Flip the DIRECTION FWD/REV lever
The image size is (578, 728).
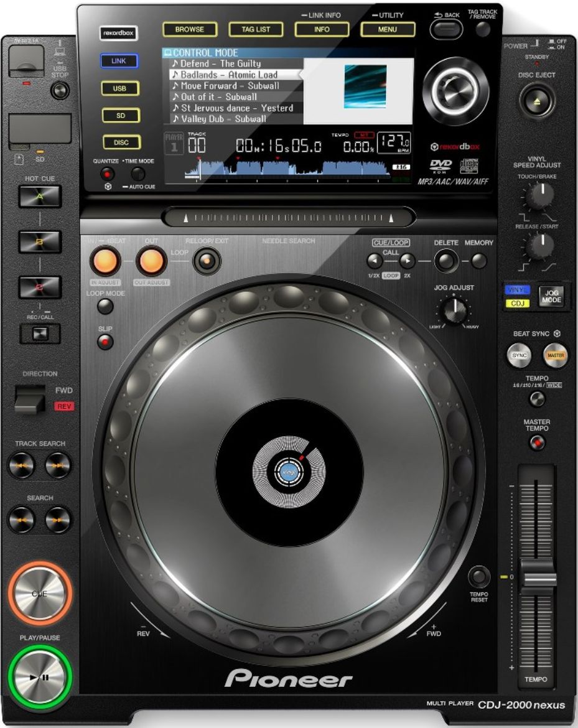(30, 399)
